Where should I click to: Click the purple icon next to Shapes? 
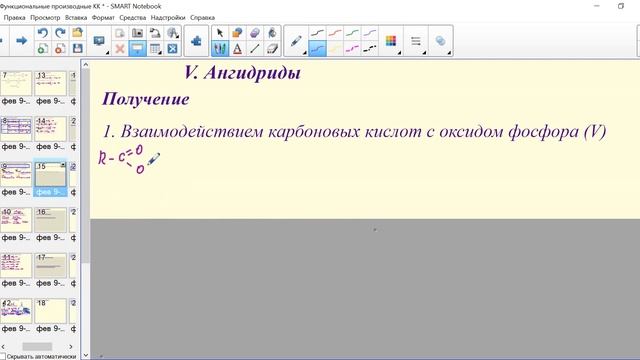255,33
